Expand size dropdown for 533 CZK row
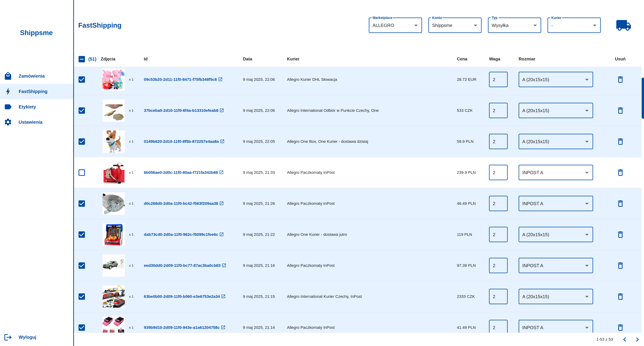 click(556, 110)
